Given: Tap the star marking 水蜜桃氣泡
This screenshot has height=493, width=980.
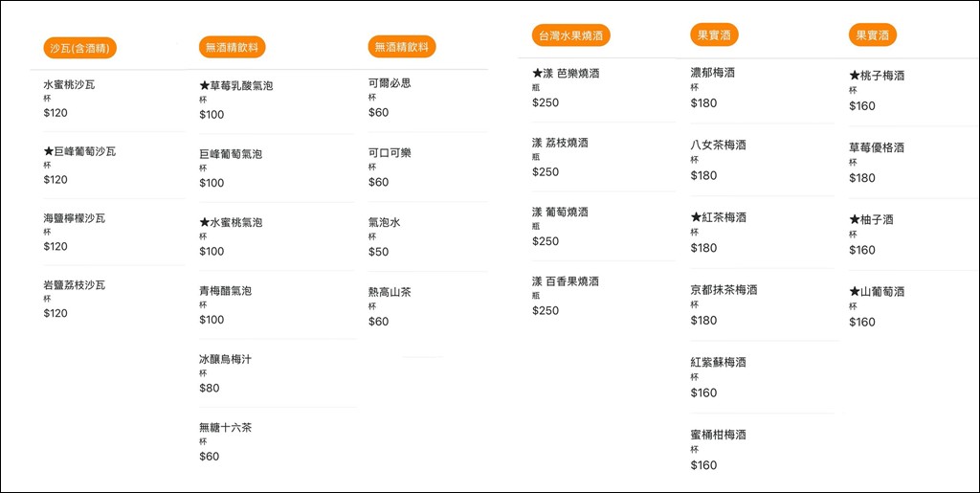Looking at the screenshot, I should coord(205,223).
